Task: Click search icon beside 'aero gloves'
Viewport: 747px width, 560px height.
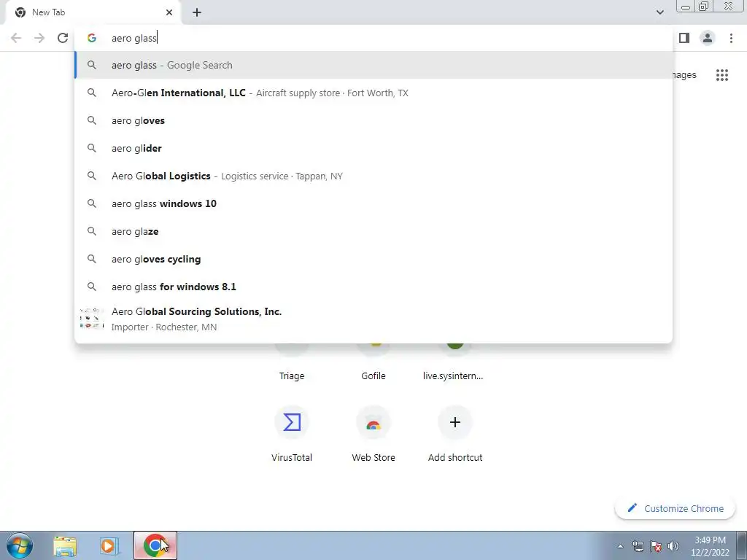Action: [92, 120]
